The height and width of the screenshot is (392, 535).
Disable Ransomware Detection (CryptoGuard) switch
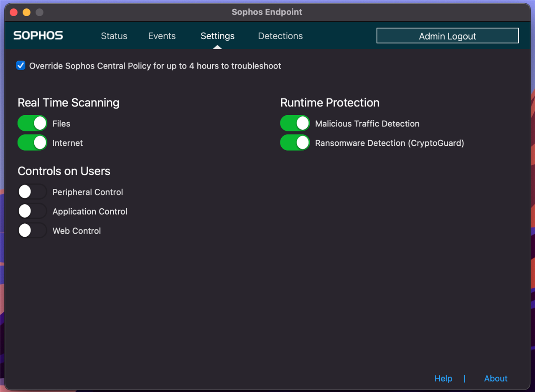(x=295, y=143)
